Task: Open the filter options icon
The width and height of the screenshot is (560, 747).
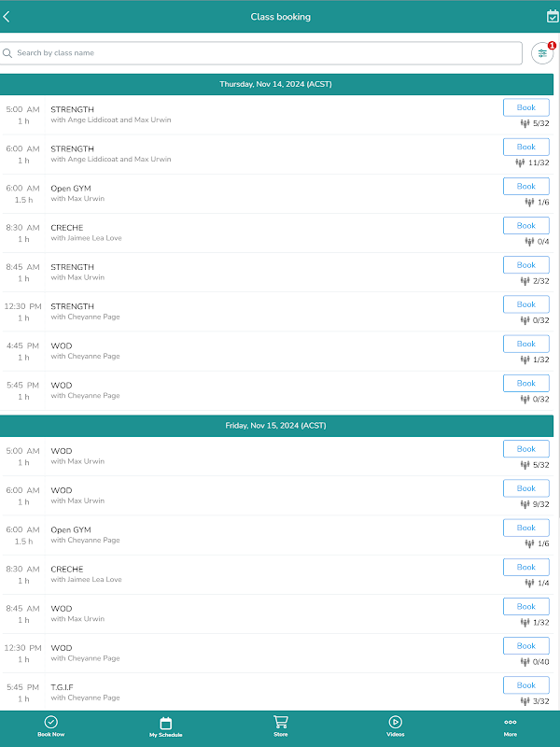Action: (x=542, y=53)
